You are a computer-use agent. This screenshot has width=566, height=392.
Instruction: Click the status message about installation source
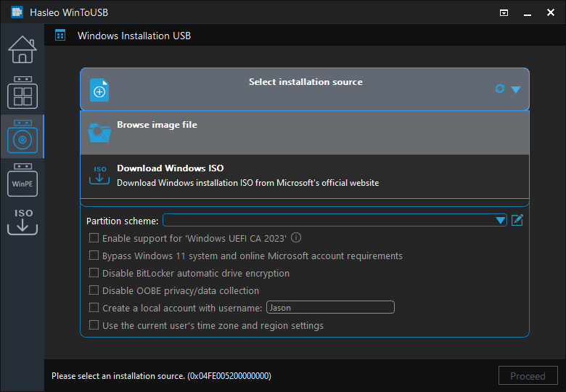[161, 376]
